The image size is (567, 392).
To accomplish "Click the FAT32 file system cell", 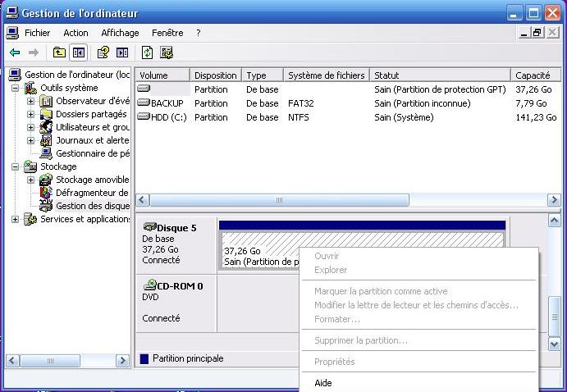I will click(301, 103).
